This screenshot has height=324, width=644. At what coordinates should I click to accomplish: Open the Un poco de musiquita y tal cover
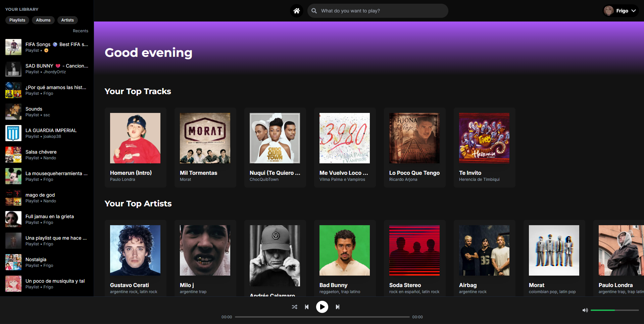pos(13,284)
